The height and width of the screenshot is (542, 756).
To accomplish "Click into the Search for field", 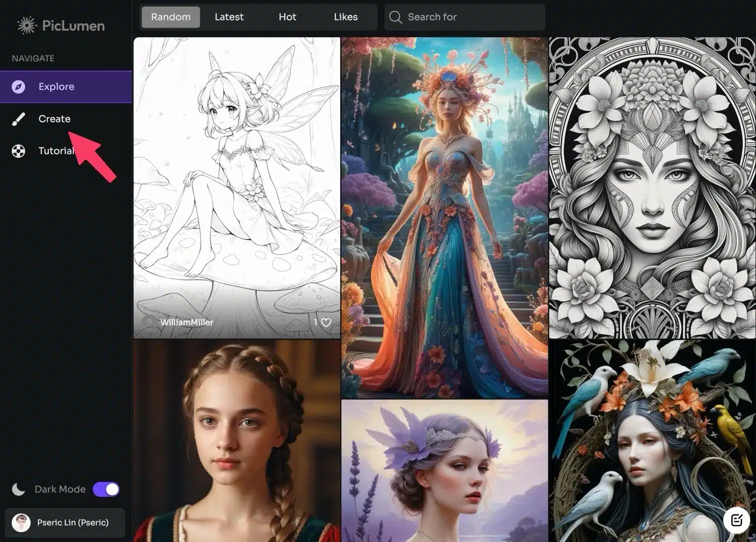I will 472,17.
